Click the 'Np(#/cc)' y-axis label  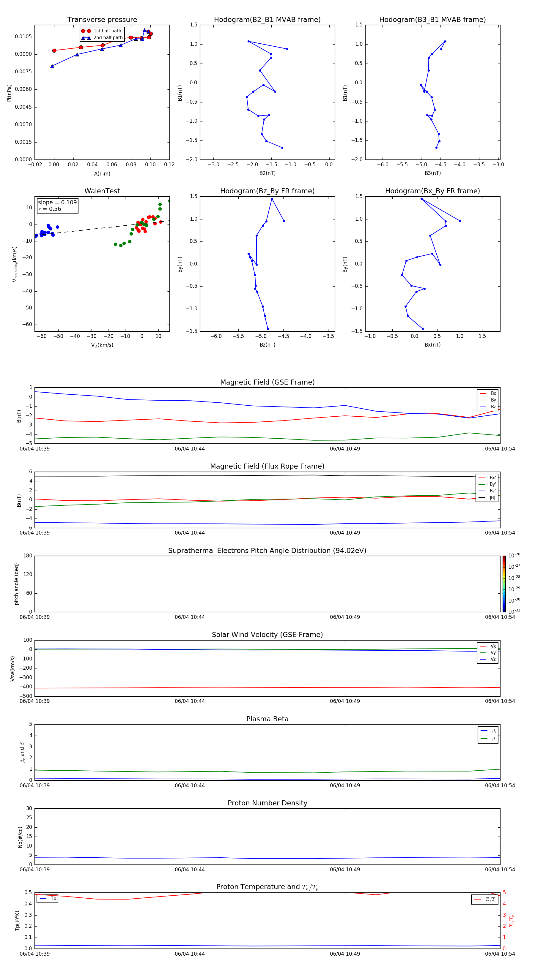(x=20, y=837)
